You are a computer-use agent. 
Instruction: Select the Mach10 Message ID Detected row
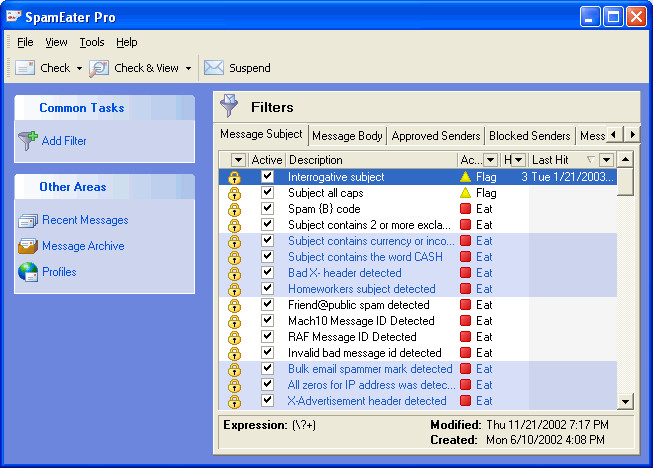click(418, 321)
